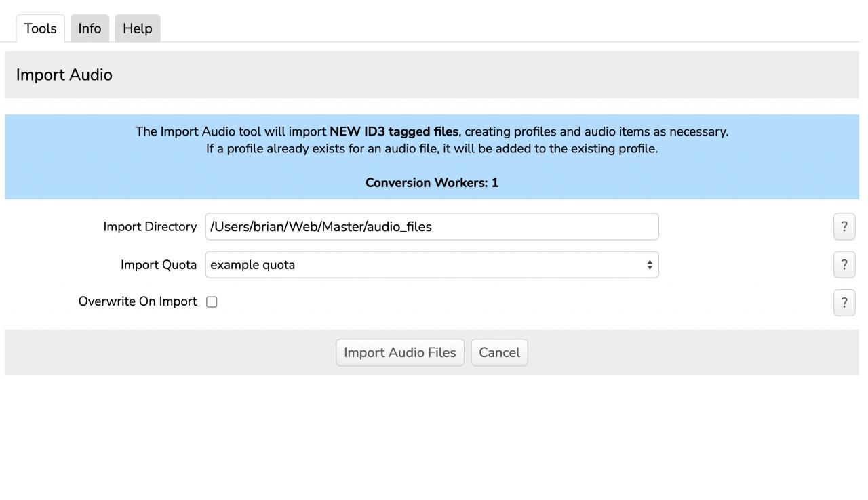Click the banner line about existing profiles
The height and width of the screenshot is (500, 868).
431,148
